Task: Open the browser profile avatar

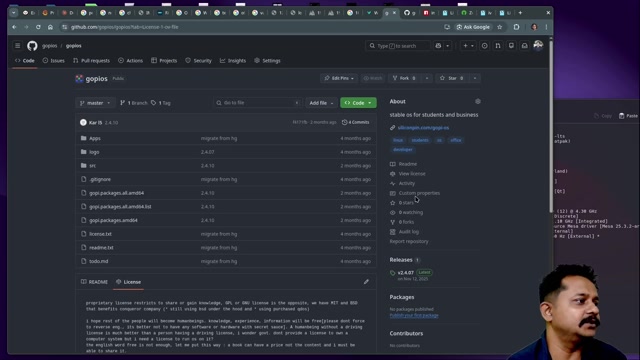Action: 534,27
